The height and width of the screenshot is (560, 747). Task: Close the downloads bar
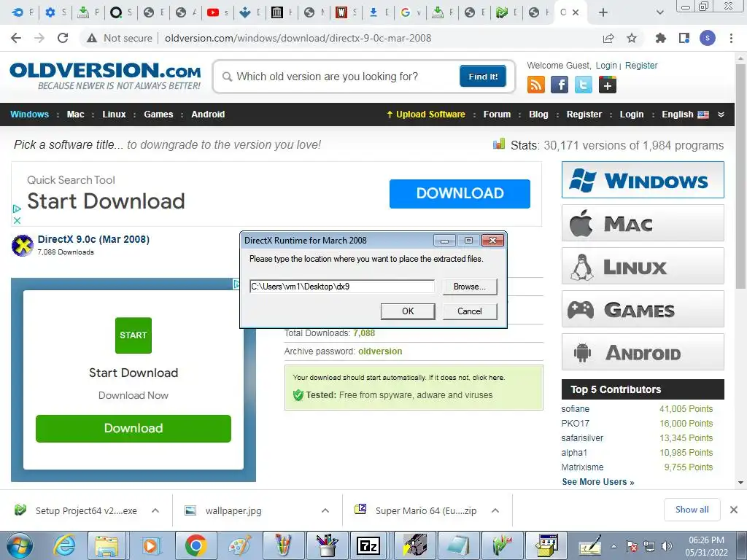[x=734, y=510]
